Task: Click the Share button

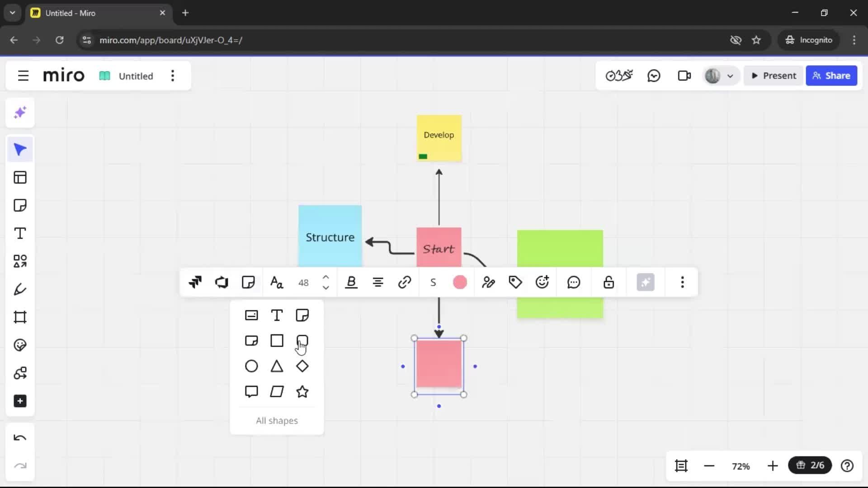Action: (x=831, y=76)
